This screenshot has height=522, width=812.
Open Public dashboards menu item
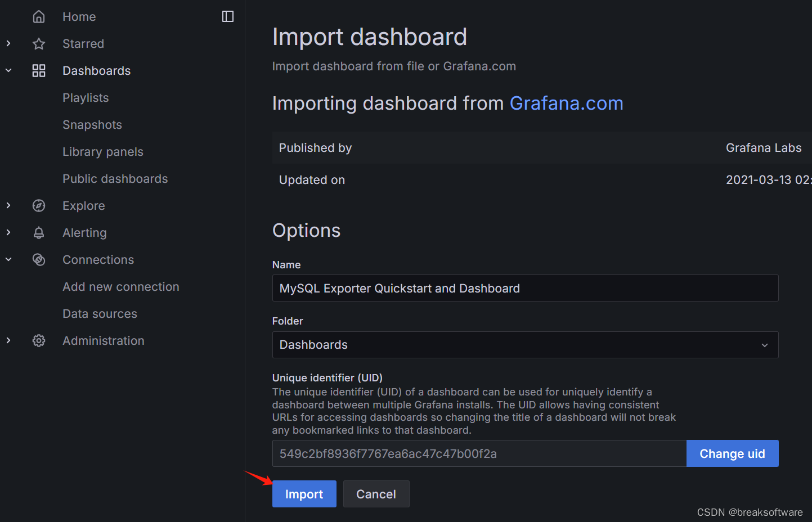pyautogui.click(x=115, y=179)
